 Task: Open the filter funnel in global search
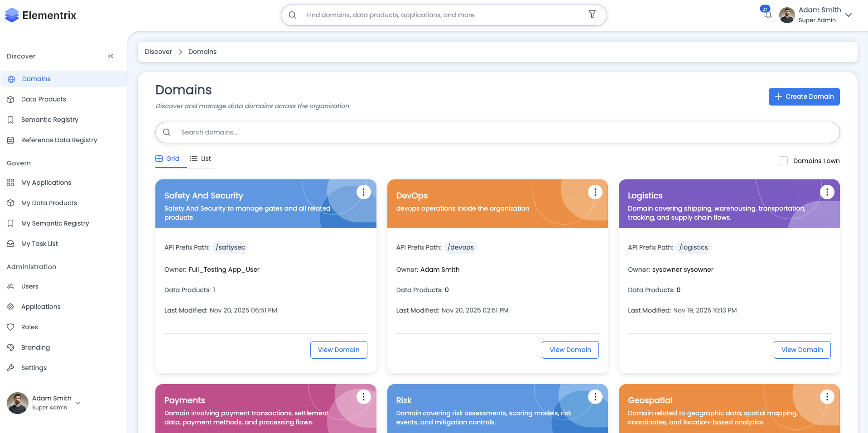592,14
